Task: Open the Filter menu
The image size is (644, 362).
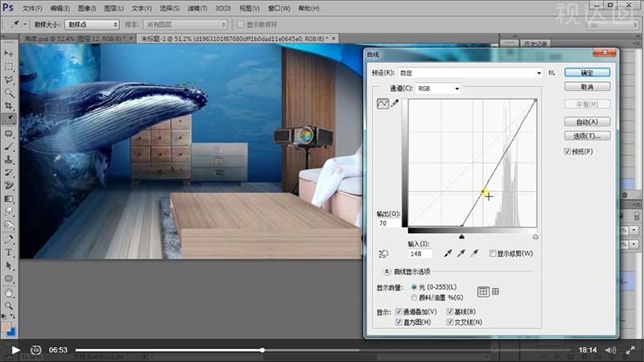Action: tap(197, 8)
